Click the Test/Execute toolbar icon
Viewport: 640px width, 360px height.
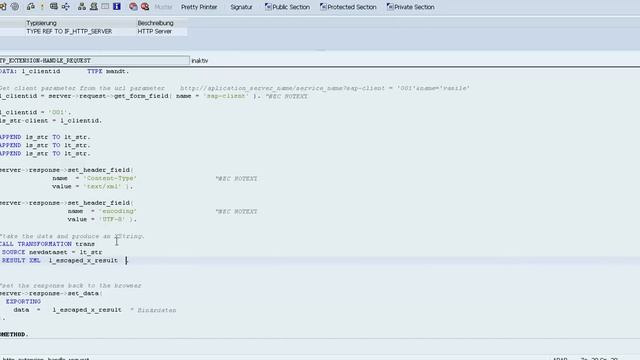[53, 7]
